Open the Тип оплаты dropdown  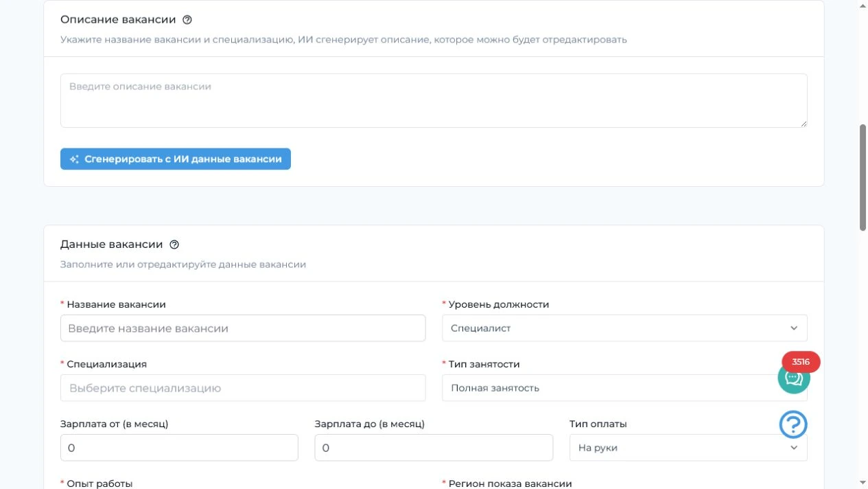click(x=688, y=448)
